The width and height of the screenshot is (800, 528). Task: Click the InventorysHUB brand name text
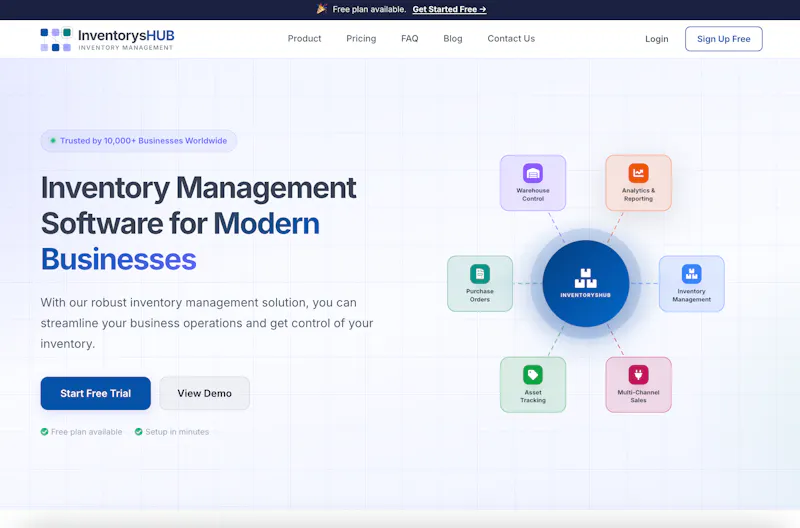tap(126, 35)
